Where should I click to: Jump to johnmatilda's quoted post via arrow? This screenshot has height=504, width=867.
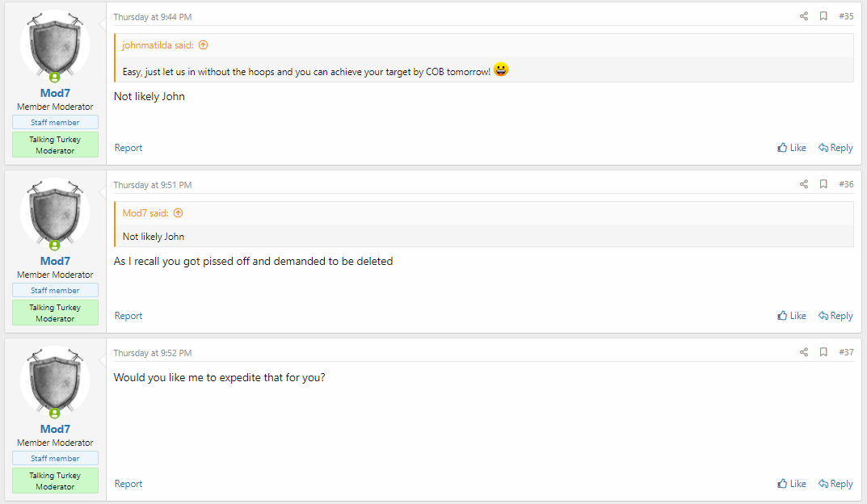tap(203, 45)
